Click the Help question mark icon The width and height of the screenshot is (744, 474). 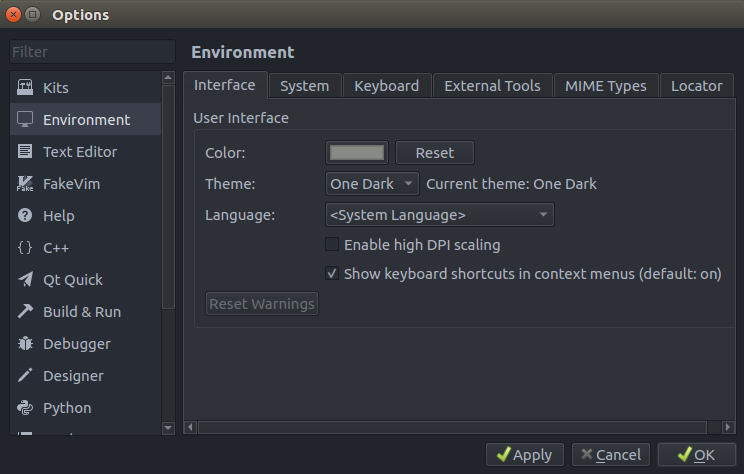point(25,215)
